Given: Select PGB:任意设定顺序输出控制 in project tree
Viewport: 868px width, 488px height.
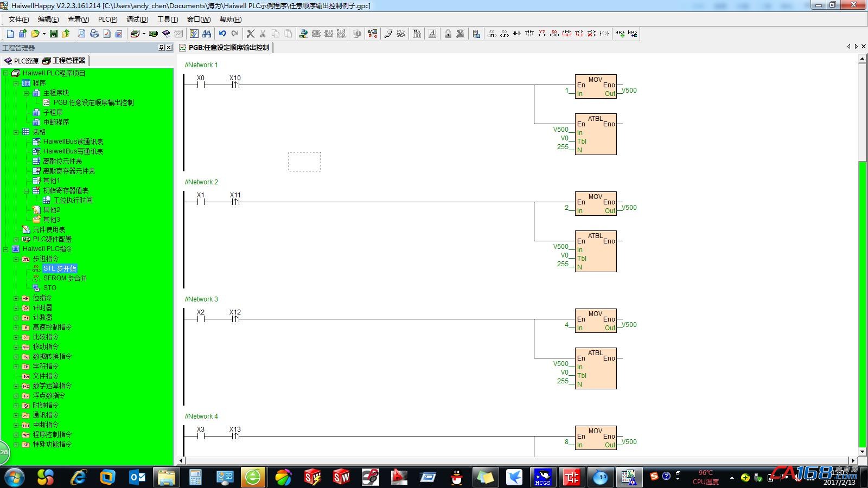Looking at the screenshot, I should pos(93,102).
